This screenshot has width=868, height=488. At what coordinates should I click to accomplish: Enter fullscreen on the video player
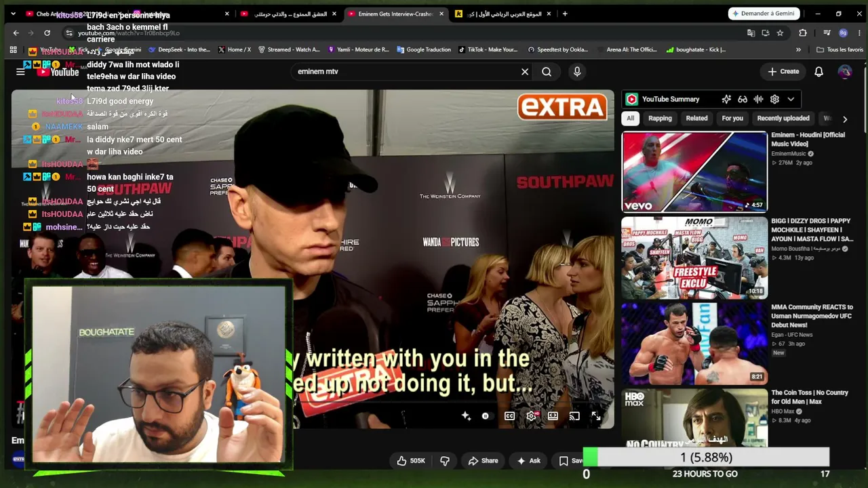point(596,416)
